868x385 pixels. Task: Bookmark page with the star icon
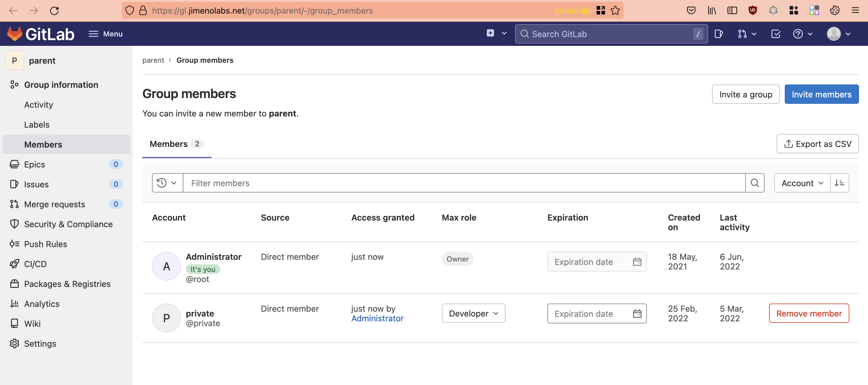615,11
